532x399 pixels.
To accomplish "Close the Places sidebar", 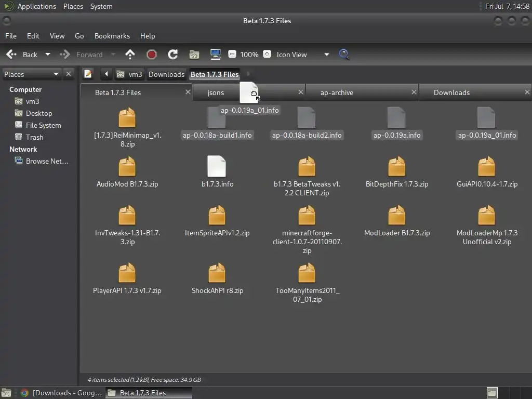I will pos(69,74).
